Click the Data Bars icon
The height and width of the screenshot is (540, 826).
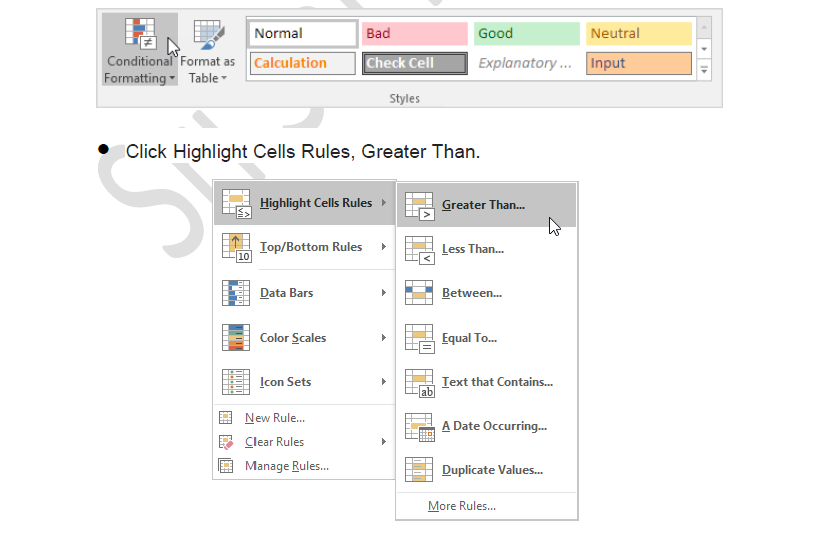236,293
